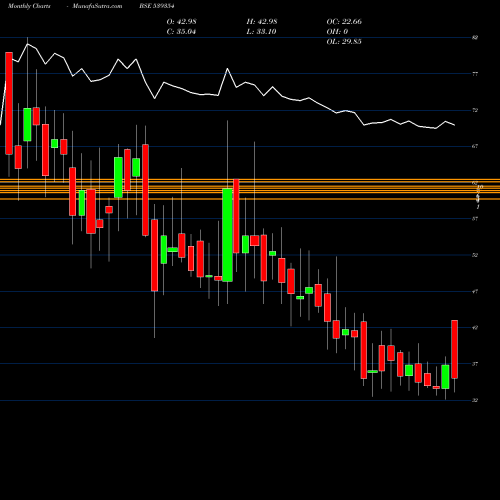
Task: Click the 47 price axis label
Action: [x=475, y=292]
